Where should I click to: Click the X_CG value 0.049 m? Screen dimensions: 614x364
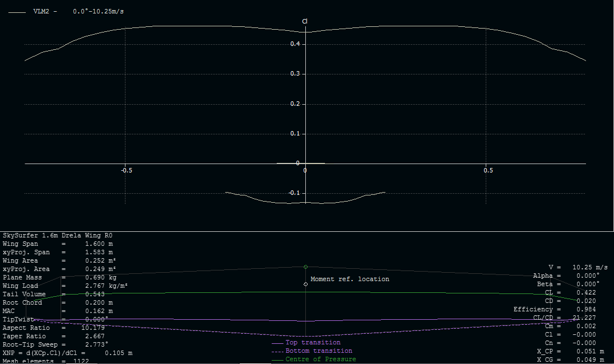pyautogui.click(x=590, y=360)
